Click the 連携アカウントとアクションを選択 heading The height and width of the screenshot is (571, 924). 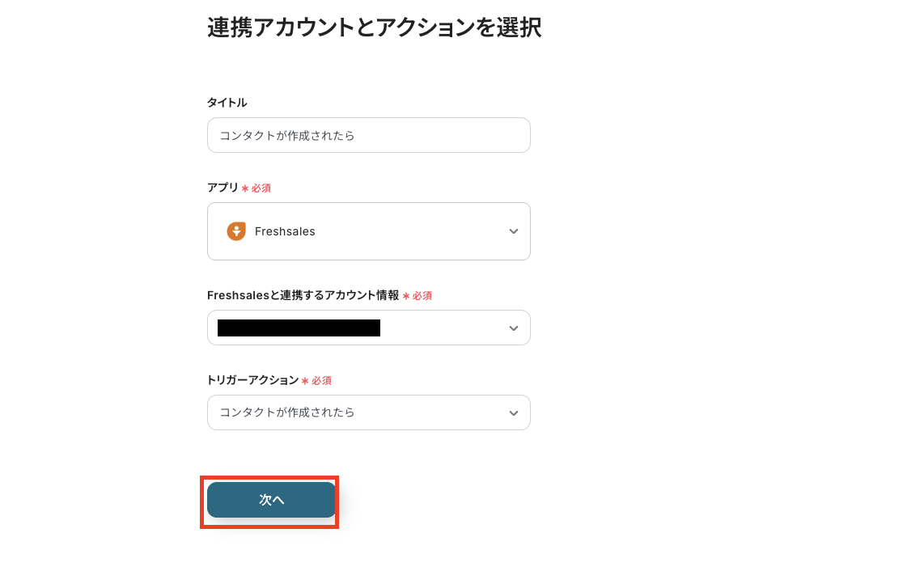coord(374,28)
